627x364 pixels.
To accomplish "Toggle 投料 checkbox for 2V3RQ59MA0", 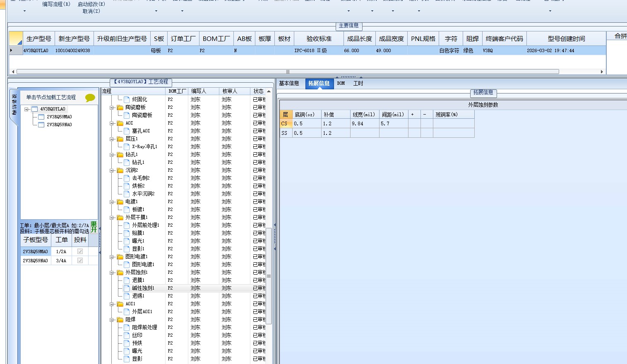I will point(80,251).
